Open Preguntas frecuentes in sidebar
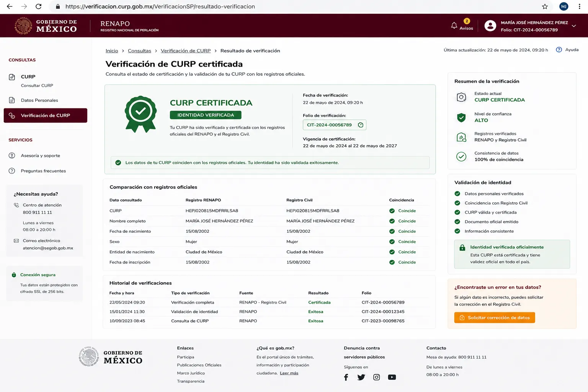The image size is (588, 392). pos(43,171)
